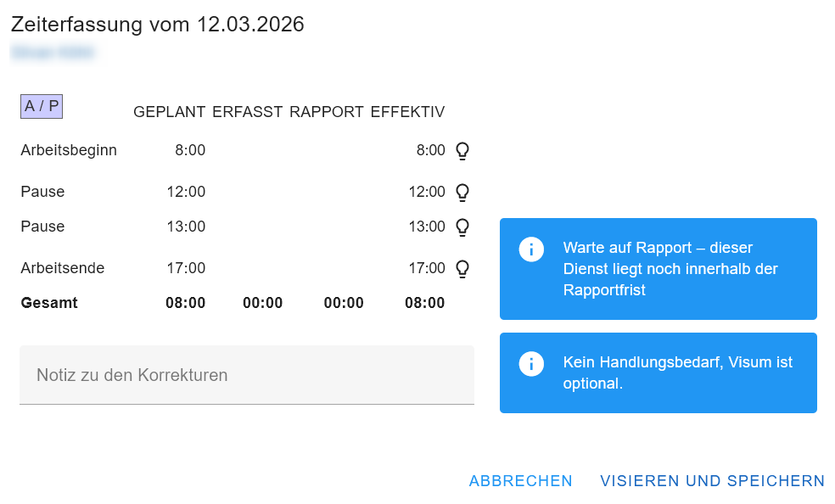The image size is (835, 504).
Task: Click info icon in Kein Handlungsbedarf alert
Action: [531, 363]
